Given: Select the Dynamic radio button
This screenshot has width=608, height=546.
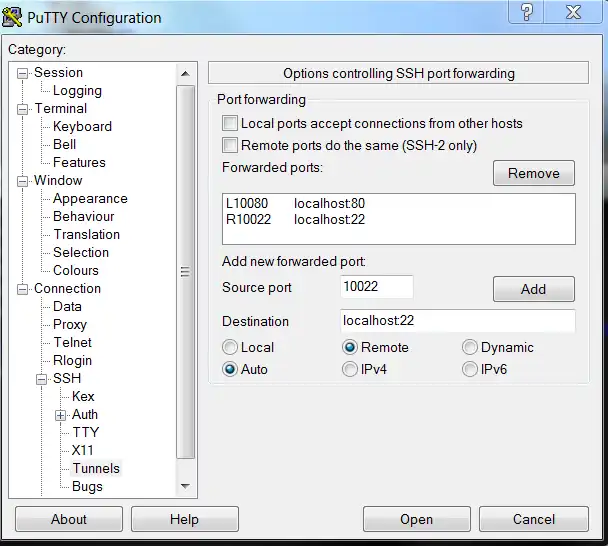Looking at the screenshot, I should [x=469, y=347].
